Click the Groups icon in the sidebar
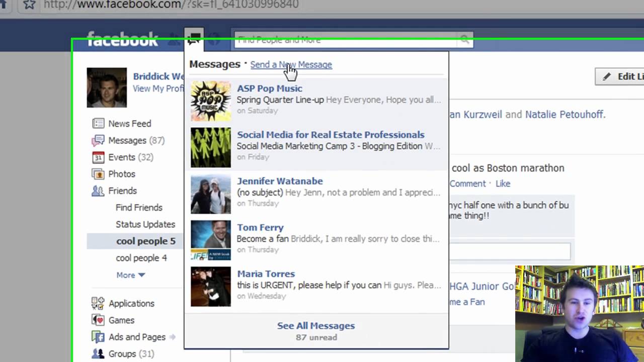 (98, 354)
